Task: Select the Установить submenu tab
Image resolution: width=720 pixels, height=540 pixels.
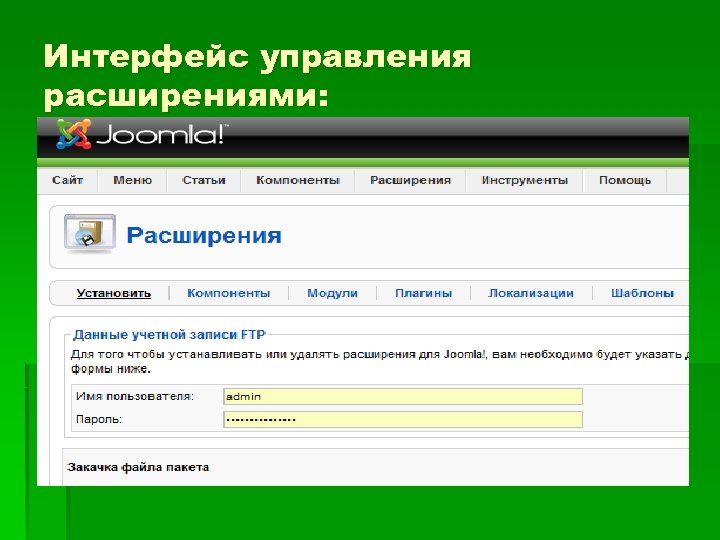Action: [114, 293]
